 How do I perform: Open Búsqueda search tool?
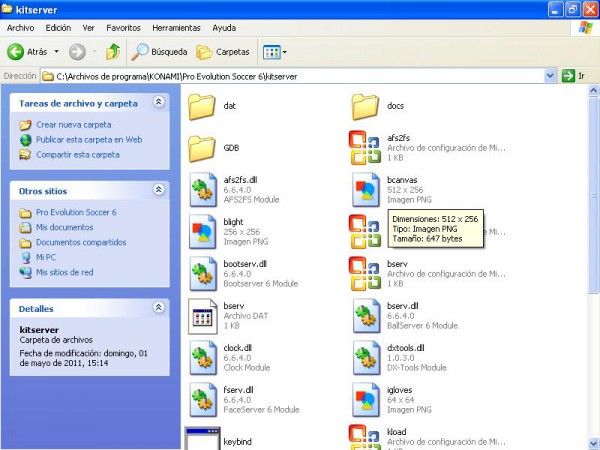(159, 52)
